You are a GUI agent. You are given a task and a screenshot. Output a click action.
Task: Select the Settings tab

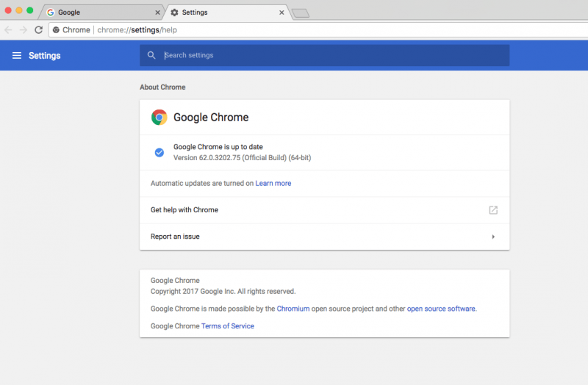[227, 12]
